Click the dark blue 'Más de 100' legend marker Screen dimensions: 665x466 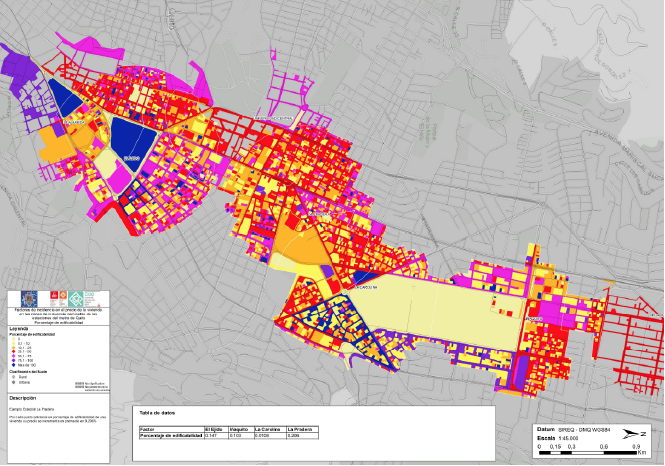tap(12, 367)
